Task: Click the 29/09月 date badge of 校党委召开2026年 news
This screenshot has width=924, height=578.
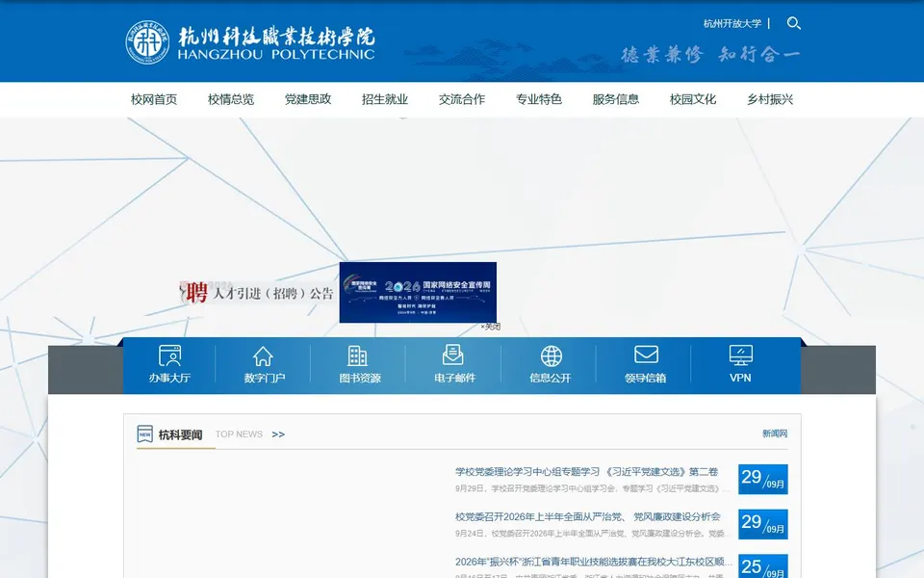Action: [x=763, y=524]
